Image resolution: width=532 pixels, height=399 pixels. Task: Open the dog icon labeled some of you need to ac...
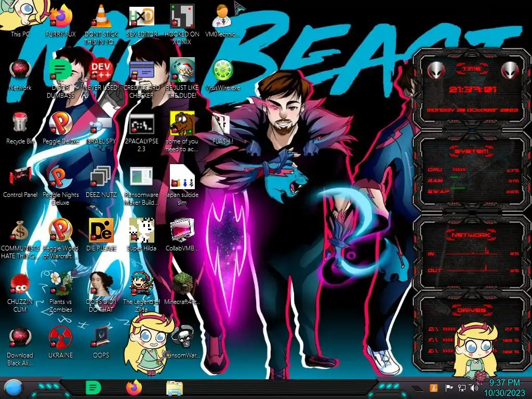182,124
